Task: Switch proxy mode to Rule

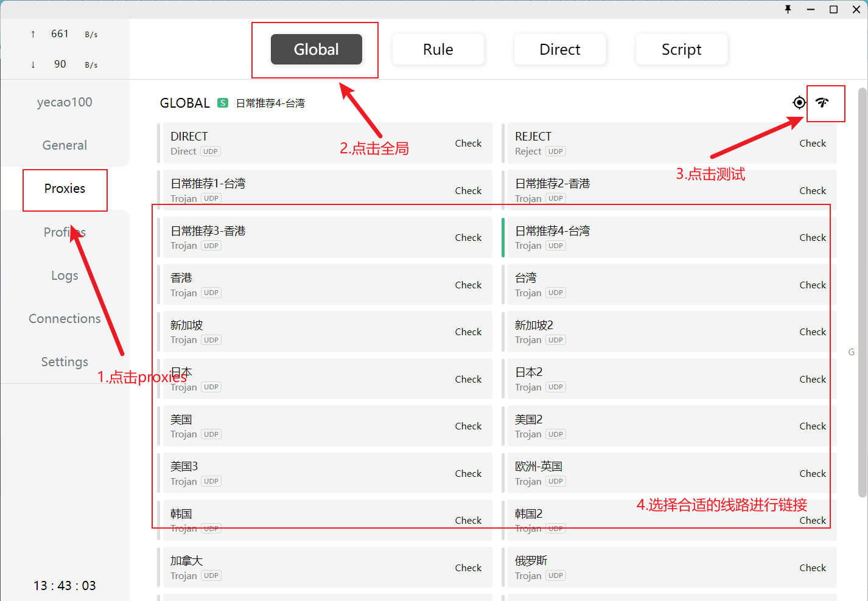Action: [x=438, y=49]
